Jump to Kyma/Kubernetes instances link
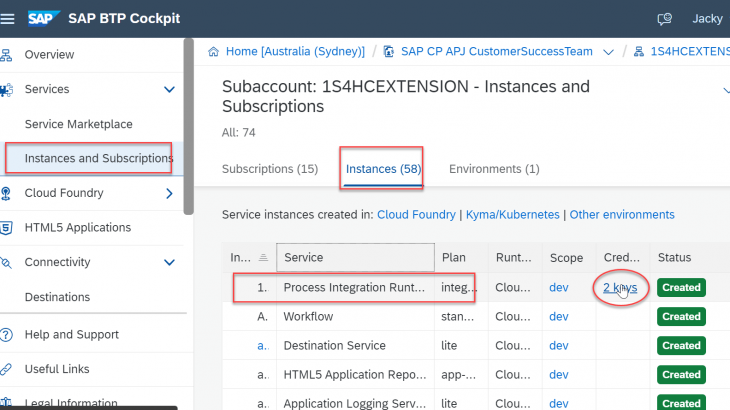Image resolution: width=730 pixels, height=410 pixels. point(513,215)
